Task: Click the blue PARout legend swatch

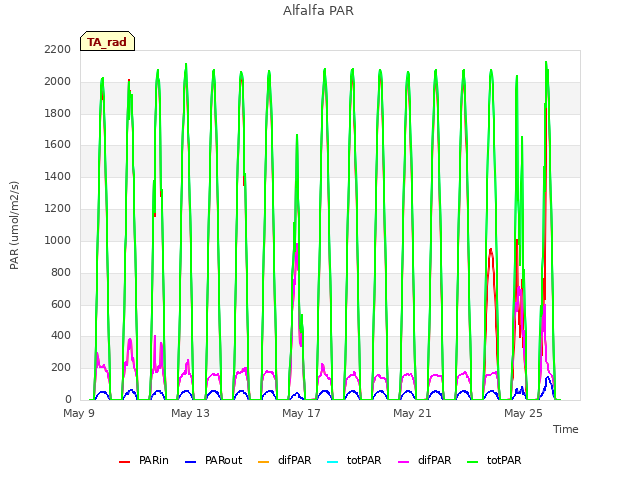Action: coord(191,462)
